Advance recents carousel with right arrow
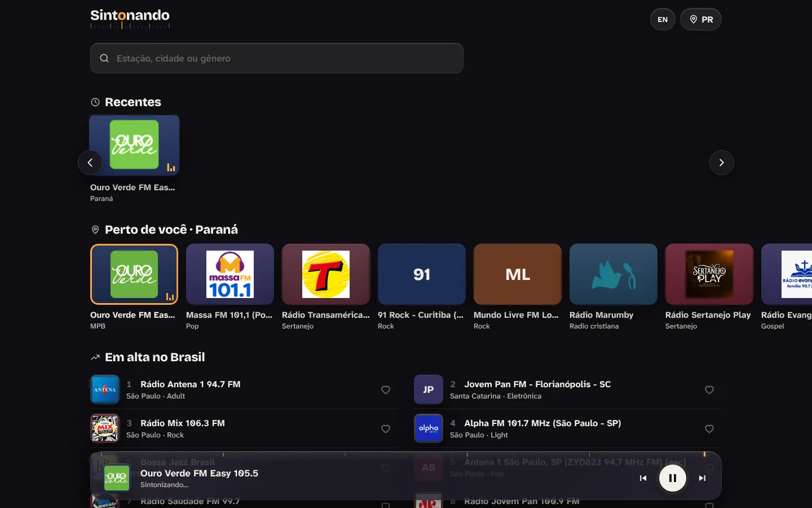The image size is (812, 508). click(x=721, y=163)
